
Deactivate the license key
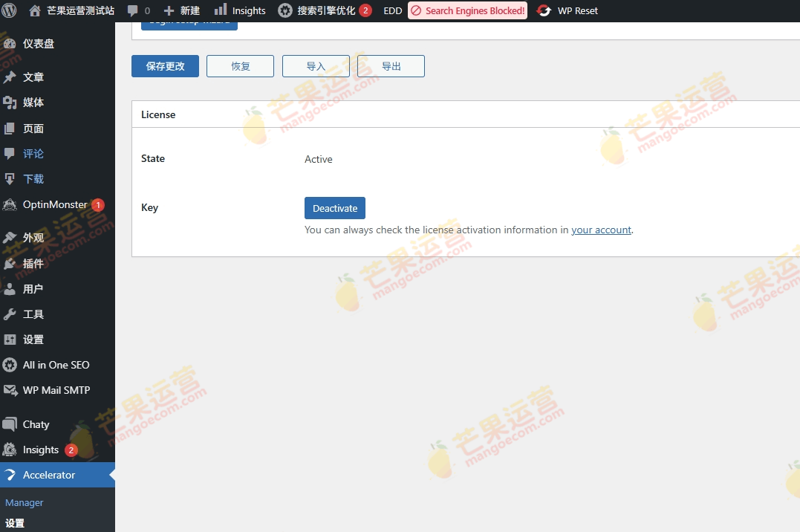[x=334, y=208]
